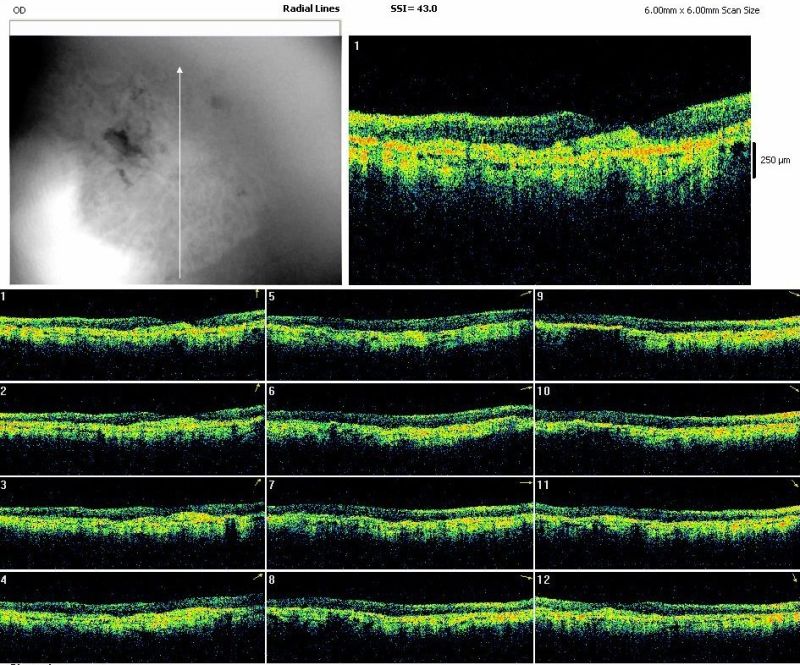Click the SSI= 43.0 signal strength value
The height and width of the screenshot is (665, 800).
[413, 8]
